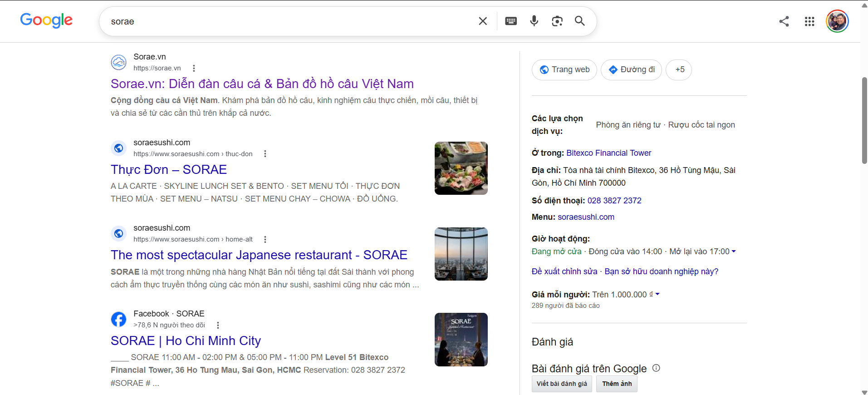868x395 pixels.
Task: Click the Đánh giá heading
Action: click(x=552, y=342)
